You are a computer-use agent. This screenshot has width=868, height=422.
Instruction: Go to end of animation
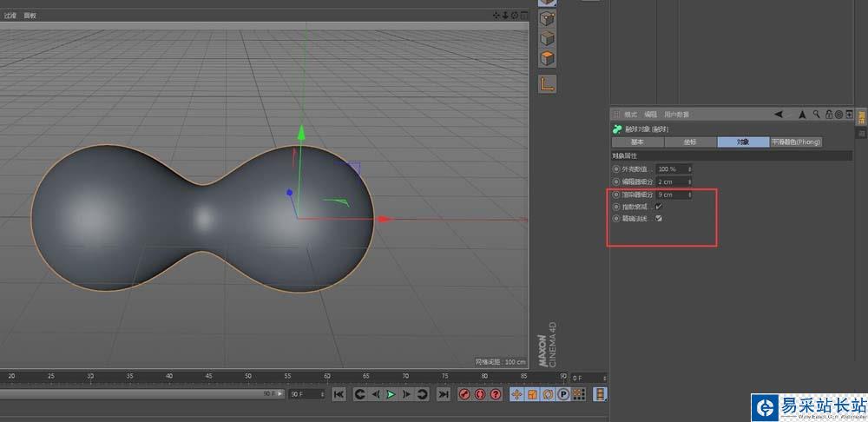tap(444, 394)
